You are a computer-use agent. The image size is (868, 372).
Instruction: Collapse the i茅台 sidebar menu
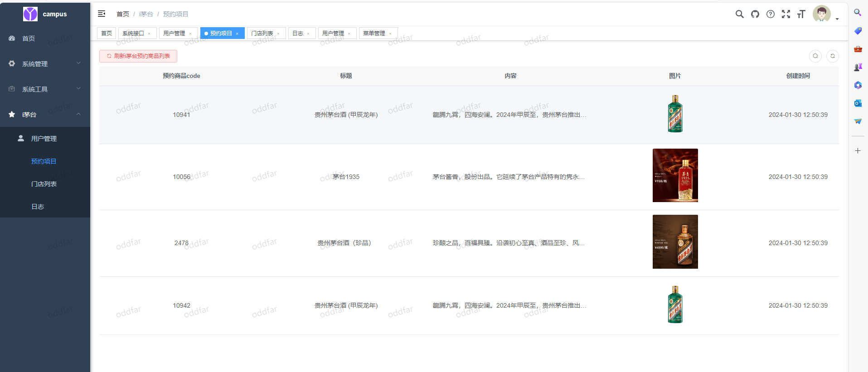[x=45, y=115]
